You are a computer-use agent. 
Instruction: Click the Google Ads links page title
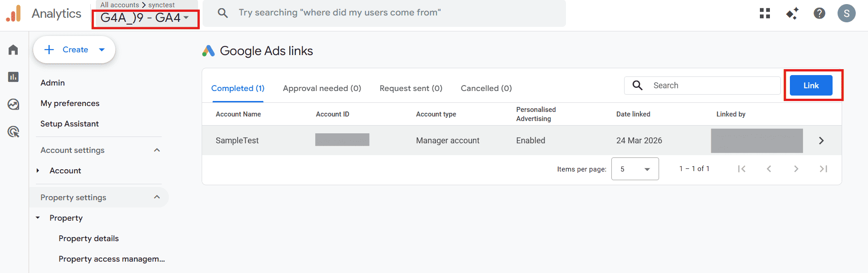coord(267,51)
